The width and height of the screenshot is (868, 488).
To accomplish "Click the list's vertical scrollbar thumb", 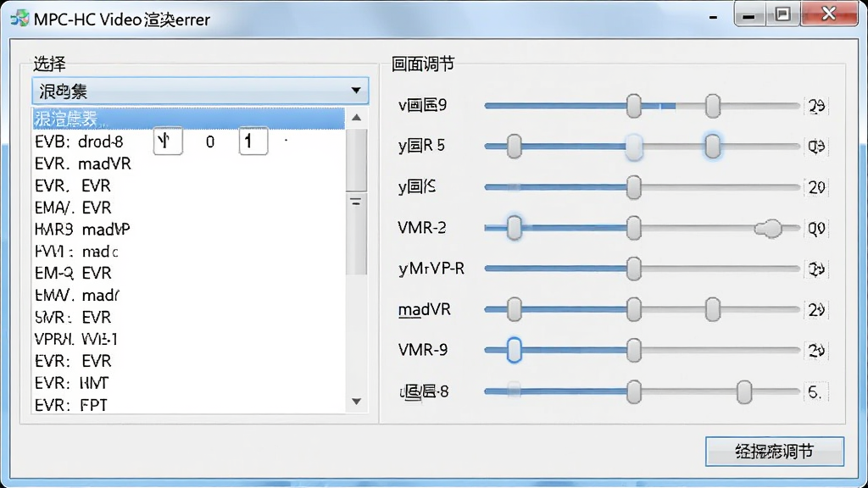I will click(x=357, y=202).
